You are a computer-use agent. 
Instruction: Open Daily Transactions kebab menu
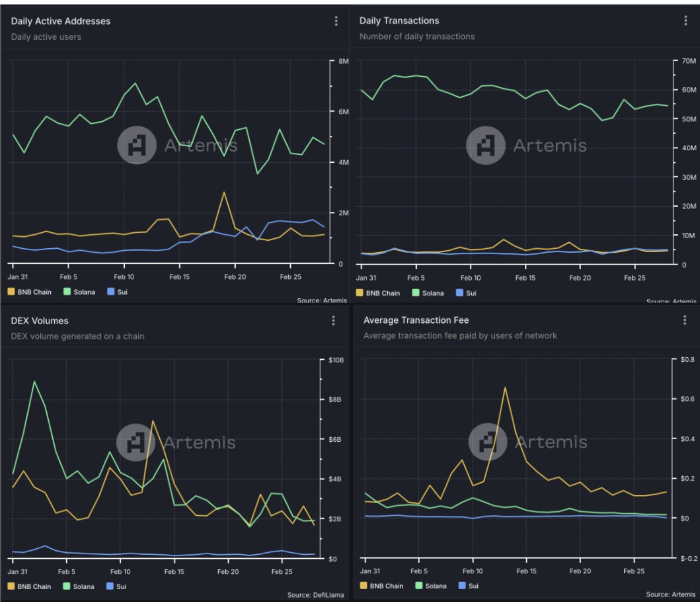(686, 20)
